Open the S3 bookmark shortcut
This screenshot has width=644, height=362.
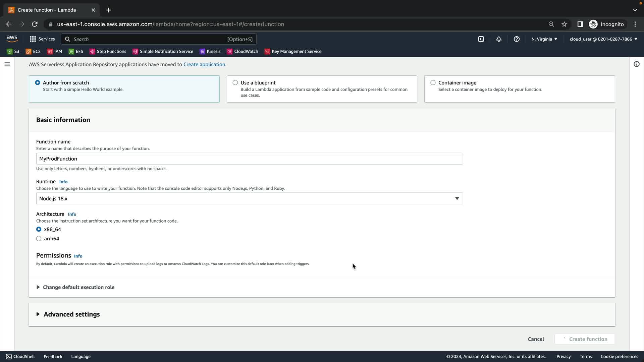(13, 51)
